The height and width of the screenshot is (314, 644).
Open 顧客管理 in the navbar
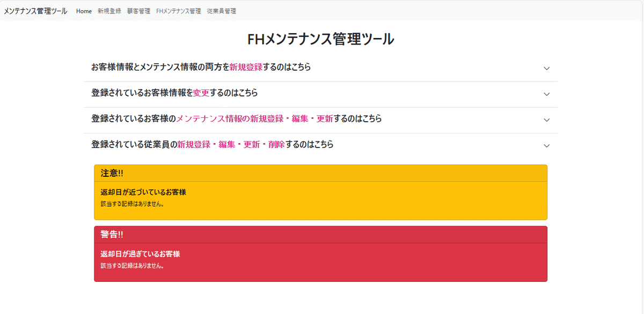[x=138, y=11]
